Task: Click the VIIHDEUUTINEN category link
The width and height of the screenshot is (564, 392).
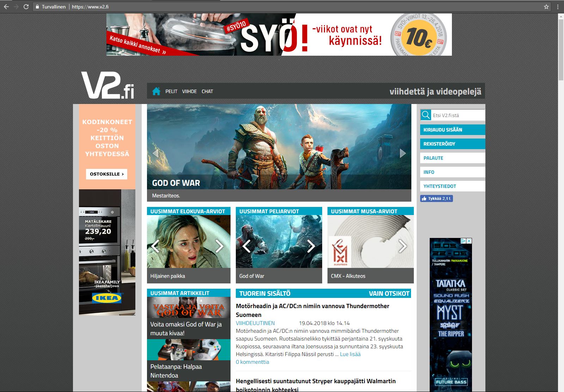Action: (255, 323)
